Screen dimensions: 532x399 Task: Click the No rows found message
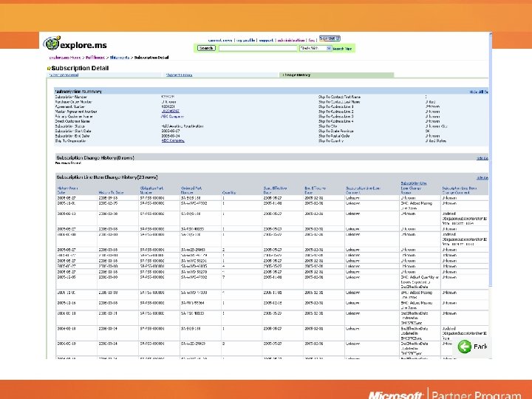click(x=68, y=163)
